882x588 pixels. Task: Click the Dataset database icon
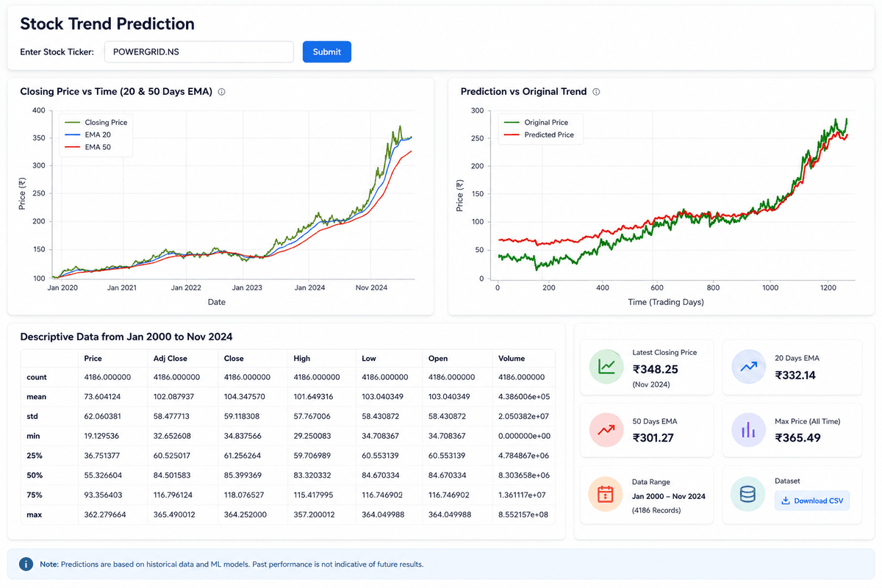click(x=749, y=494)
